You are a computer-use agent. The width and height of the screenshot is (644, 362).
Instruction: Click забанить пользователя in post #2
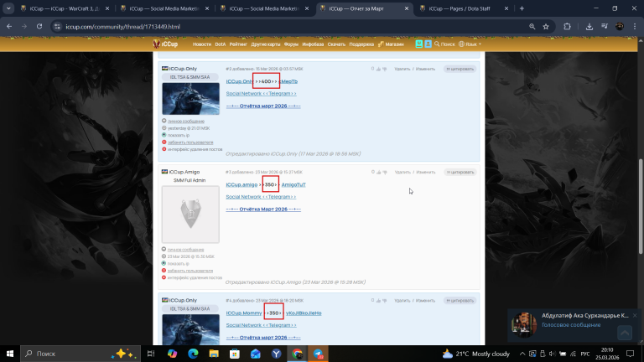pyautogui.click(x=190, y=142)
